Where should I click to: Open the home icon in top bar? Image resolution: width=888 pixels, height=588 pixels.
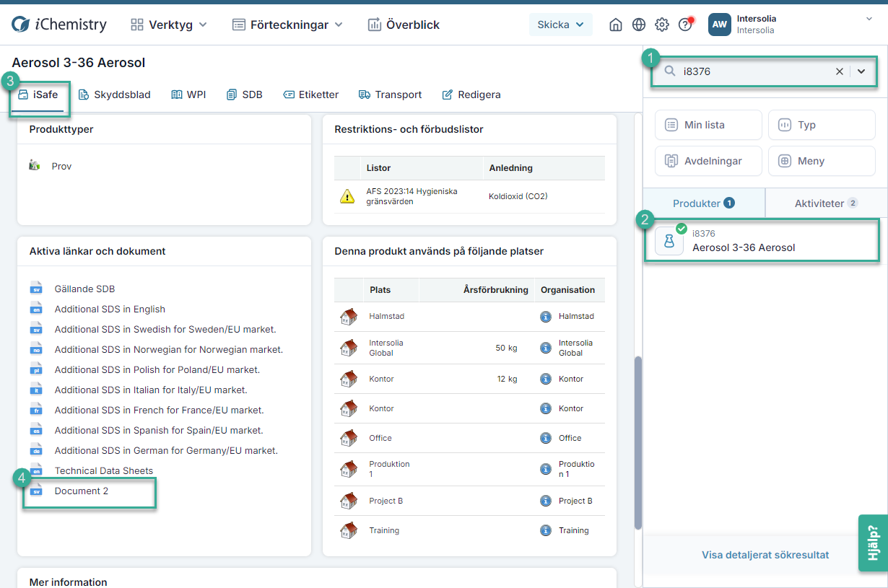[x=616, y=25]
